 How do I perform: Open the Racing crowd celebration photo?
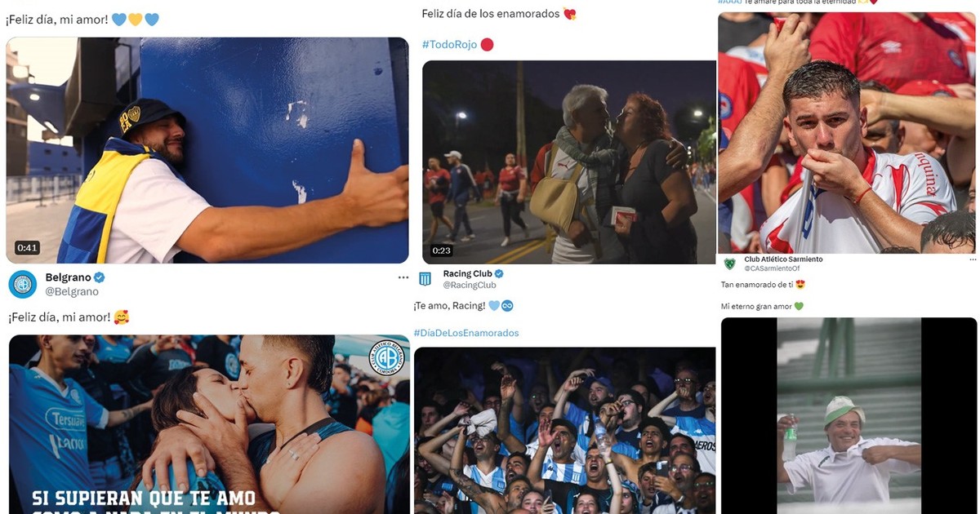564,431
